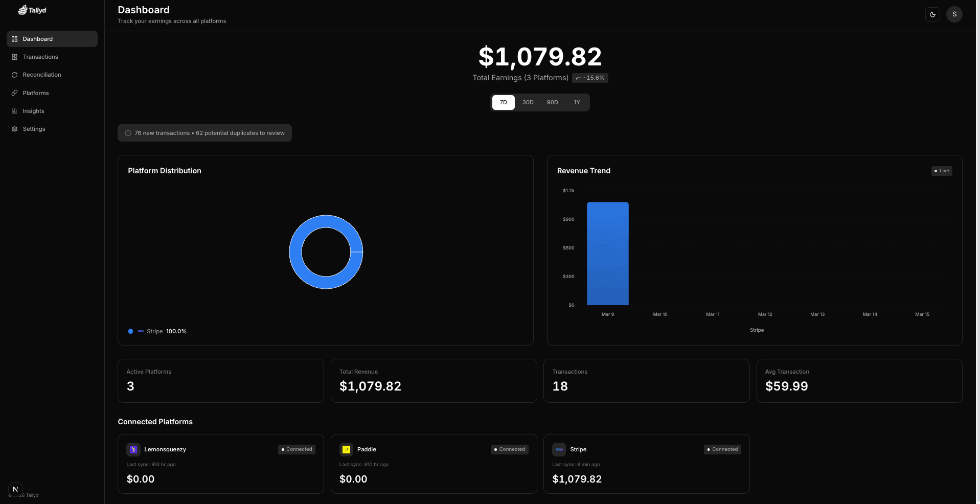Click the Connected badge on the Paddle card
This screenshot has height=504, width=980.
point(509,449)
